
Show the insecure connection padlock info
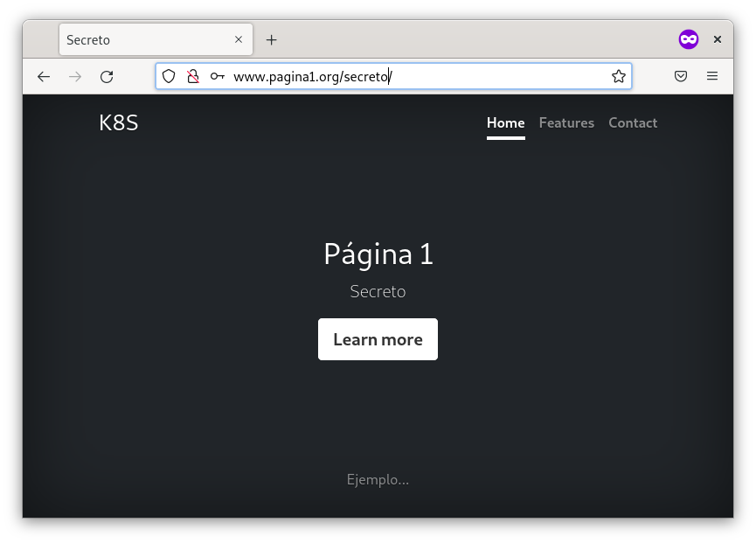[193, 77]
